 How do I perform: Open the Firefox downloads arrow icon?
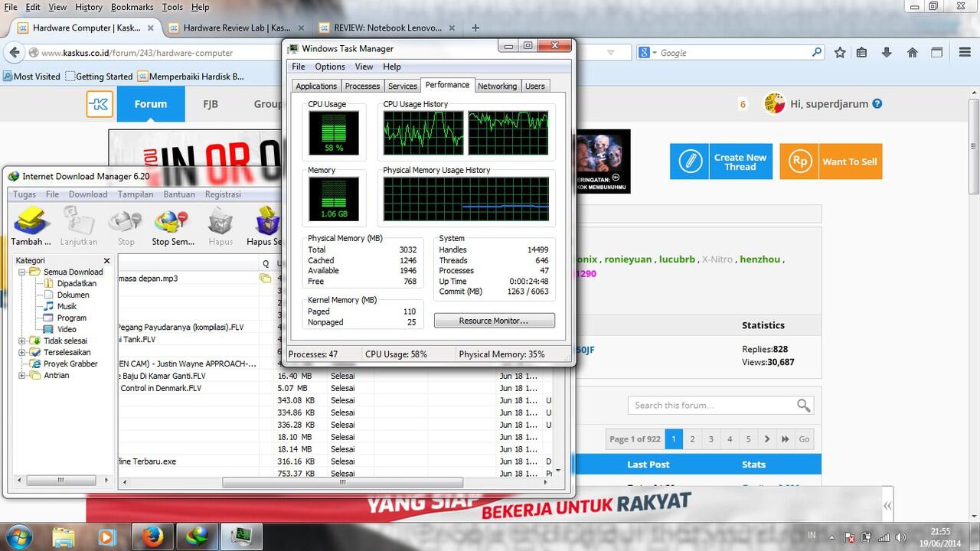coord(887,53)
